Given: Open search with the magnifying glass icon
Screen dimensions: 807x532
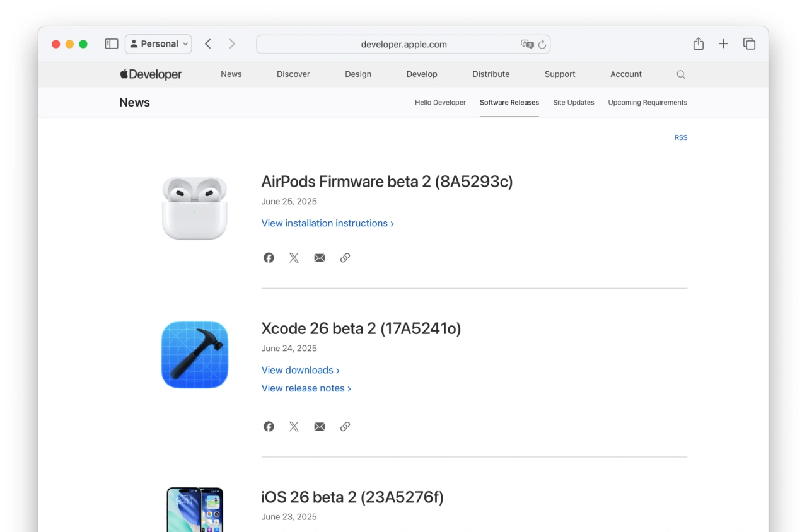Looking at the screenshot, I should click(681, 74).
